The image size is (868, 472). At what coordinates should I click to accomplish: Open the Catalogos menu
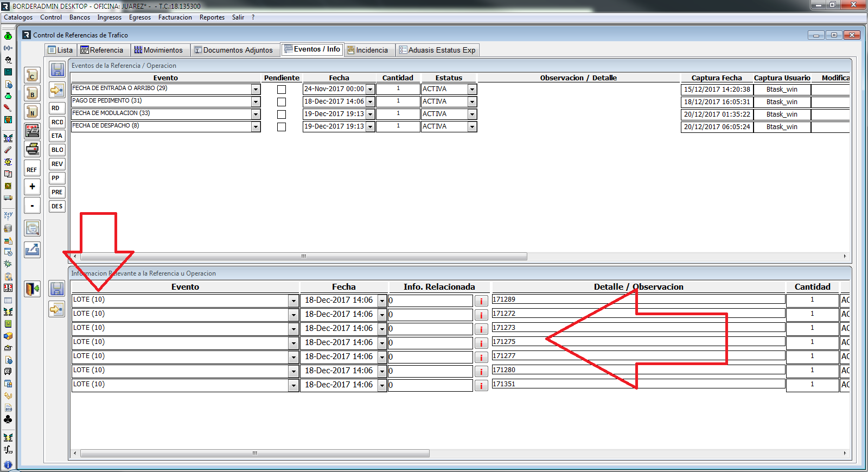18,17
